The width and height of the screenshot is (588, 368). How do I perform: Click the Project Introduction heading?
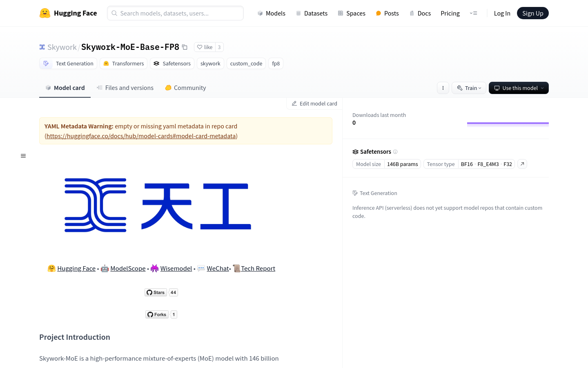(x=75, y=337)
